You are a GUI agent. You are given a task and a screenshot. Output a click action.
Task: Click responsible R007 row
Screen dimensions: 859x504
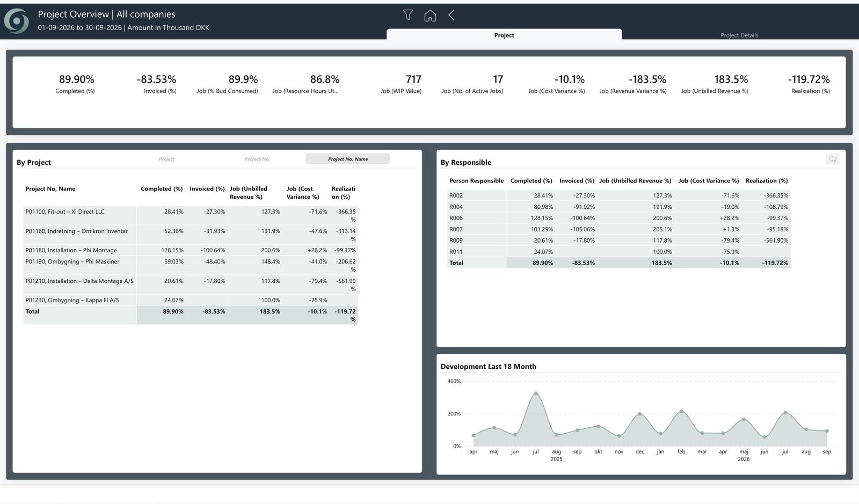[x=619, y=229]
